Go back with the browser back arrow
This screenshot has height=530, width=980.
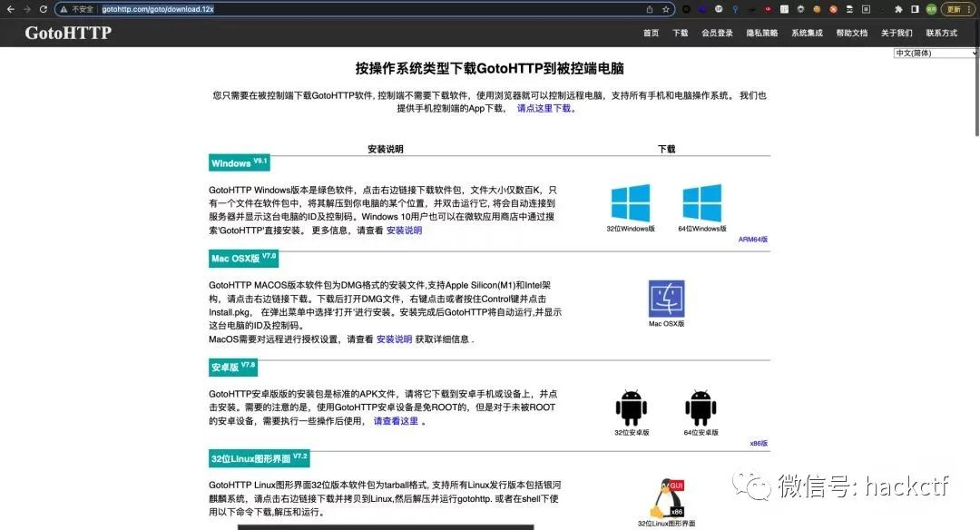(x=11, y=9)
